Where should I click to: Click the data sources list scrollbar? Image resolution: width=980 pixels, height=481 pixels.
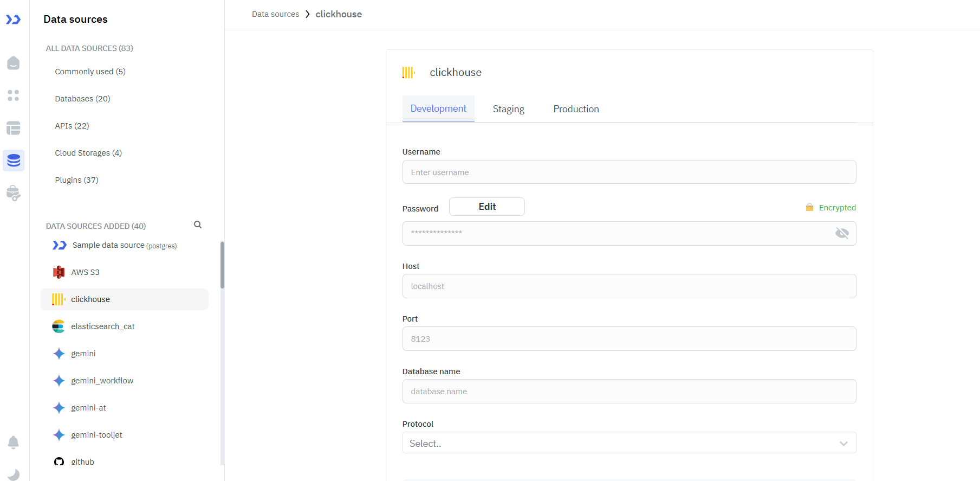click(x=222, y=266)
